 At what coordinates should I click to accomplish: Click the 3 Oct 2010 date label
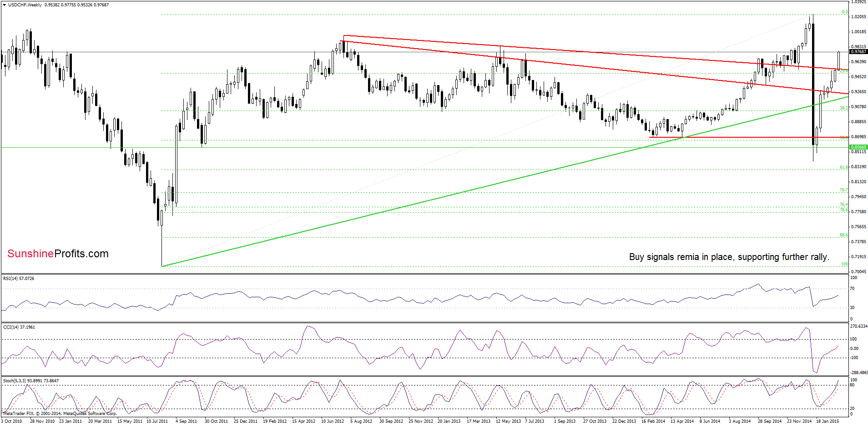pyautogui.click(x=11, y=421)
